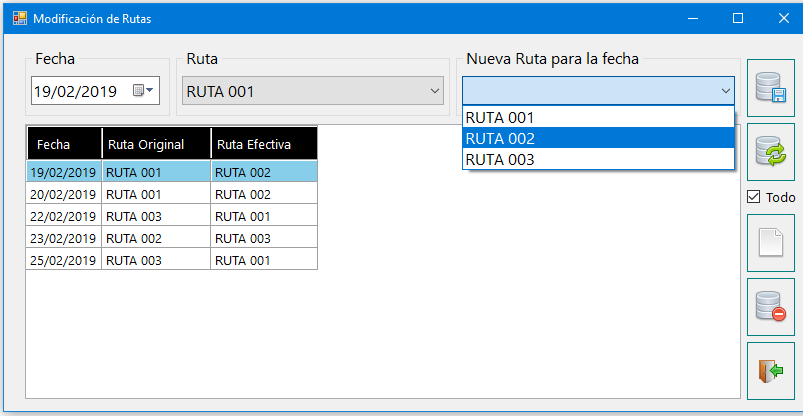This screenshot has width=803, height=416.
Task: Maximize the Modificación de Rutas window
Action: tap(738, 19)
